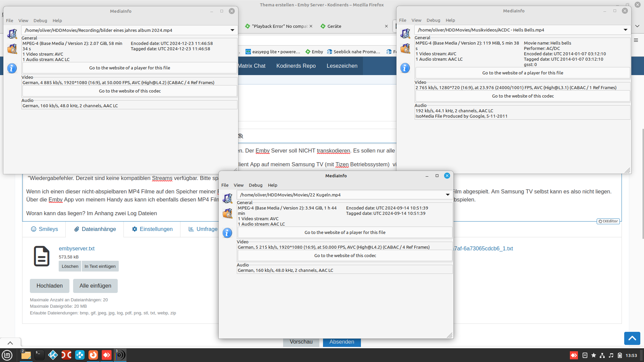Open View menu in the 22 Kugeln MediaInfo window
The width and height of the screenshot is (644, 362).
coord(238,185)
